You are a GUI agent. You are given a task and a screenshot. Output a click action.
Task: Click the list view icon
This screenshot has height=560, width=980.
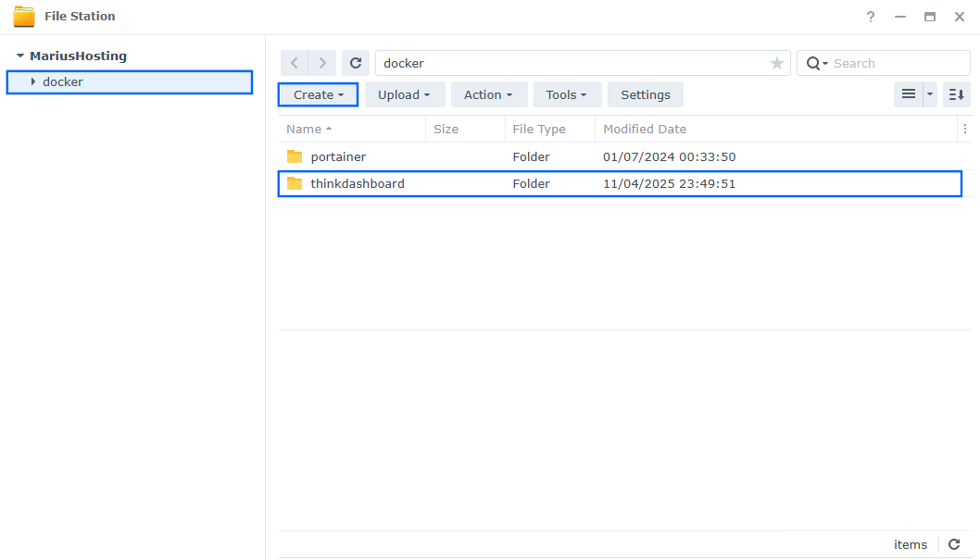pos(909,93)
